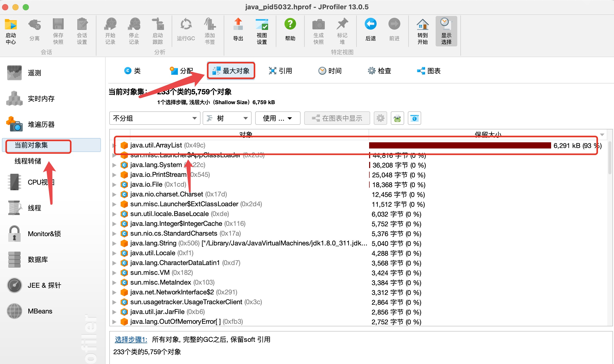The width and height of the screenshot is (614, 364).
Task: Click 在图表中显示 show in graph button
Action: [x=338, y=118]
